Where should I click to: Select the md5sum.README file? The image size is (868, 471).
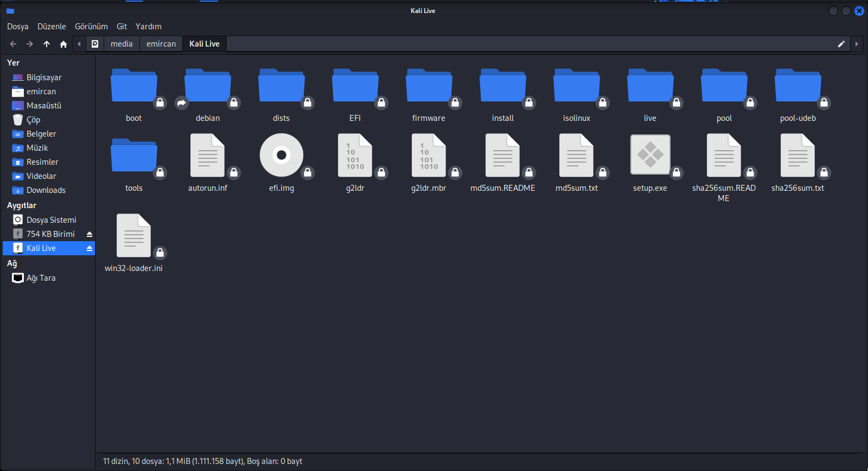pos(503,156)
